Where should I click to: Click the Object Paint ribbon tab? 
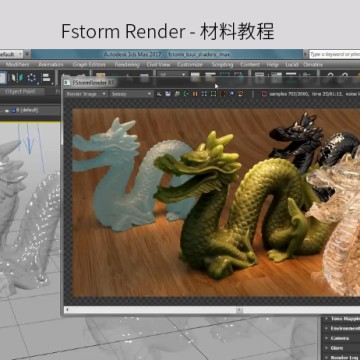pos(20,91)
